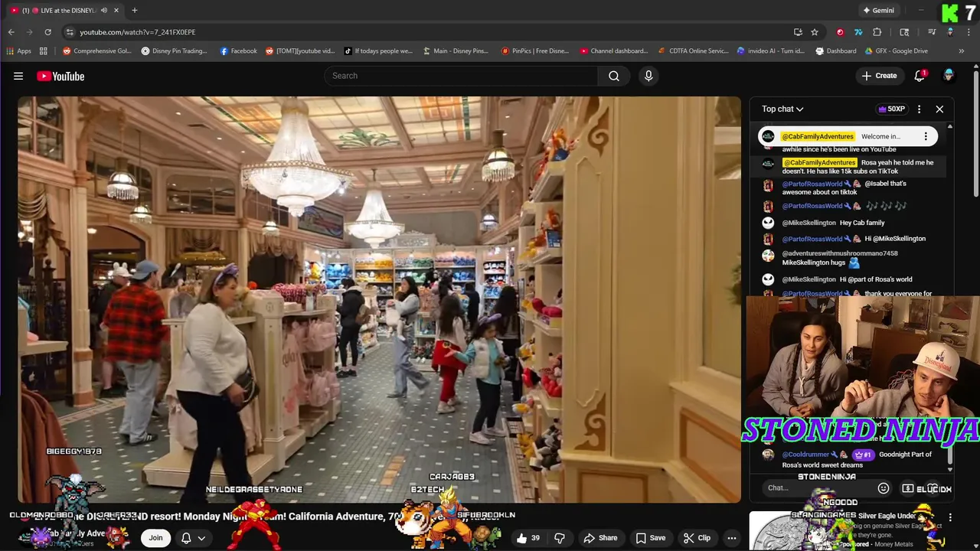Screen dimensions: 980x551
Task: Close the live chat panel
Action: tap(939, 109)
